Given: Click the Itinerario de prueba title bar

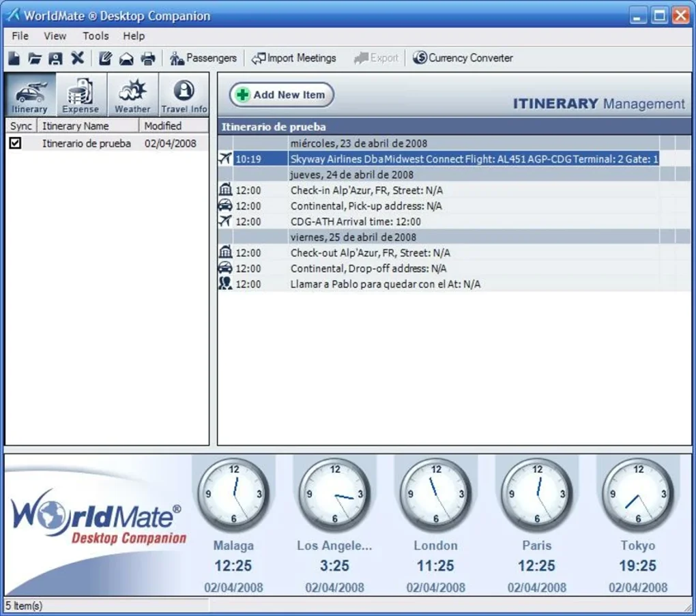Looking at the screenshot, I should point(454,127).
